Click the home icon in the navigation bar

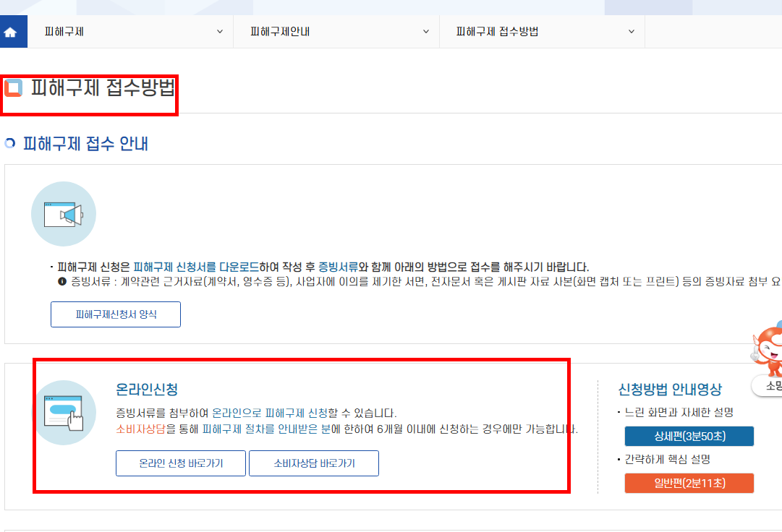[13, 31]
